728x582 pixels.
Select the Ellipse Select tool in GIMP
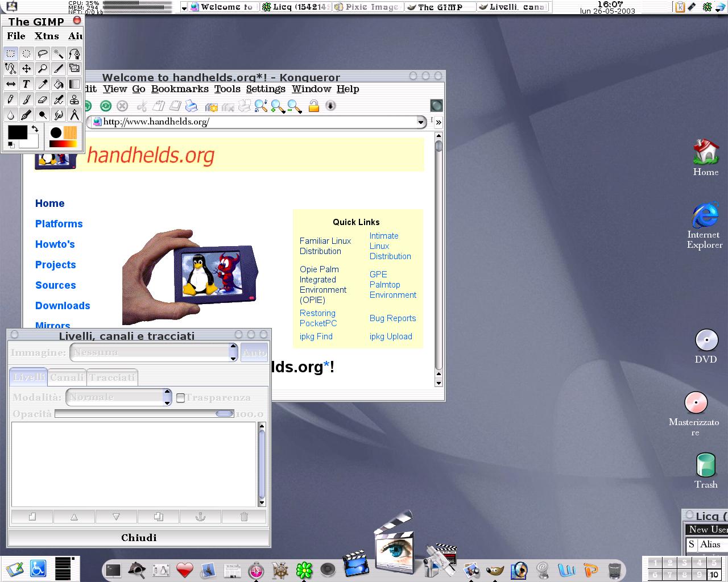[x=27, y=54]
